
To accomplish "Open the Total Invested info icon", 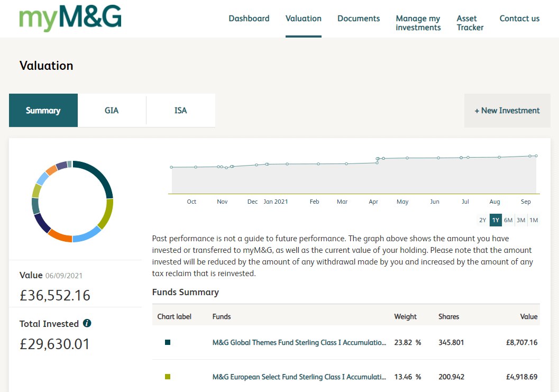I will pyautogui.click(x=87, y=323).
